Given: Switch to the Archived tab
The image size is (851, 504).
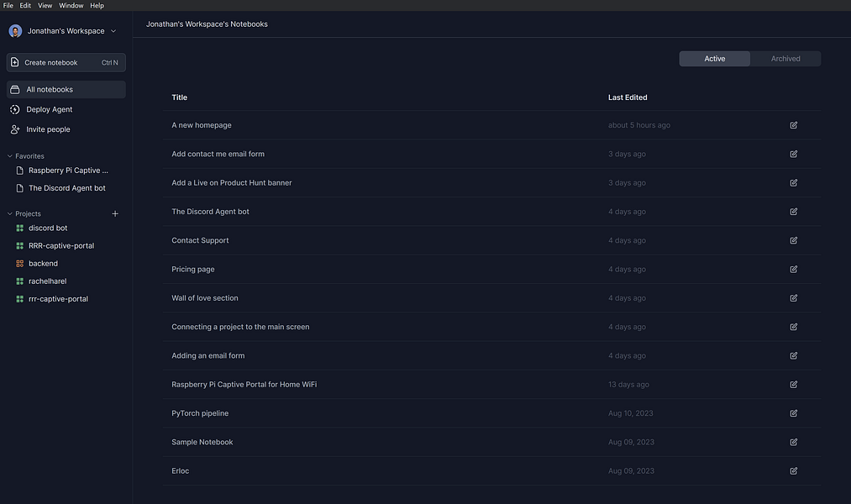Looking at the screenshot, I should 785,59.
